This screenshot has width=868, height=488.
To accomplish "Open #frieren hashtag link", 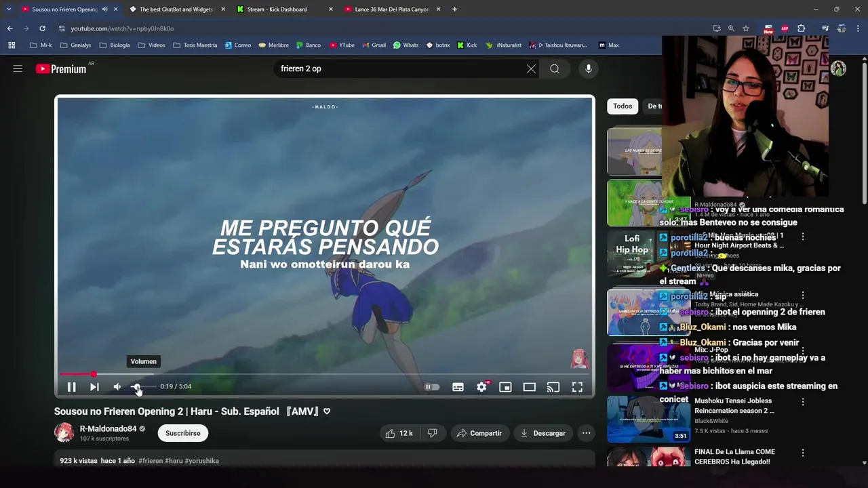I will tap(151, 461).
